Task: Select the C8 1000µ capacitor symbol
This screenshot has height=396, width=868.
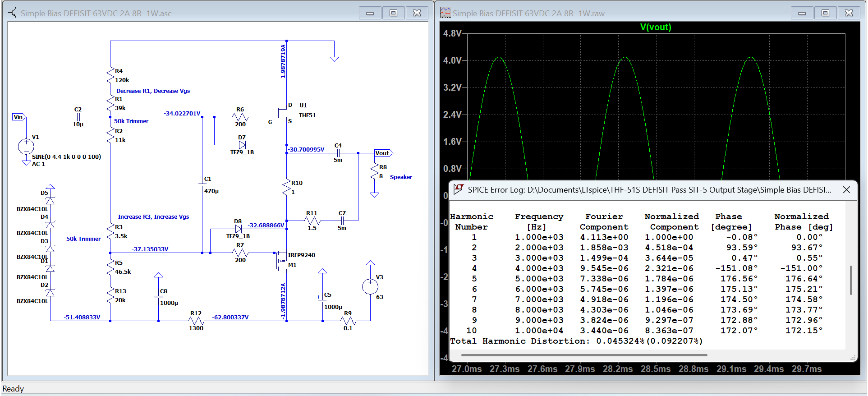Action: point(158,297)
